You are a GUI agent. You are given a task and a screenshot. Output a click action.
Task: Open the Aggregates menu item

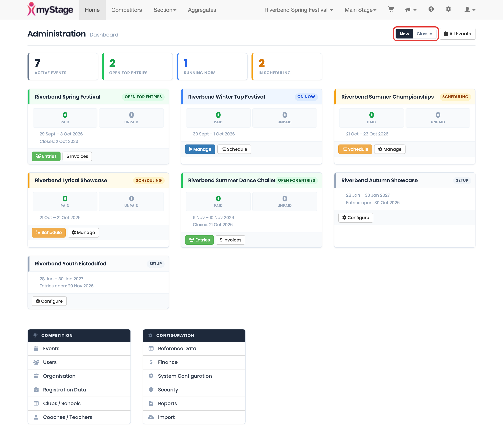coord(202,10)
